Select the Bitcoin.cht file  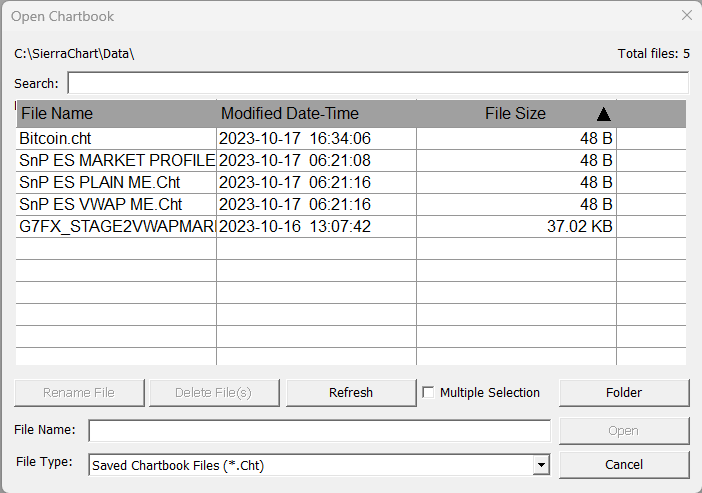pyautogui.click(x=56, y=139)
